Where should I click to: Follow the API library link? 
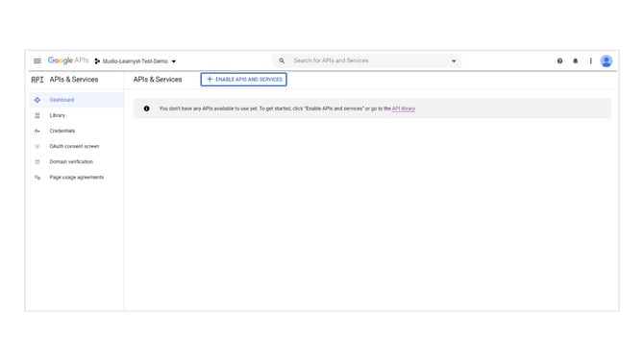coord(404,108)
